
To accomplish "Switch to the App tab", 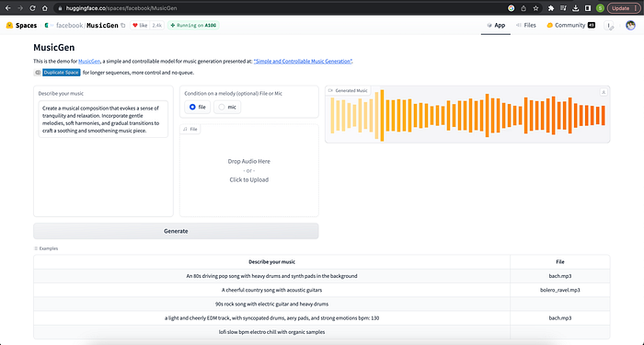I will (496, 26).
